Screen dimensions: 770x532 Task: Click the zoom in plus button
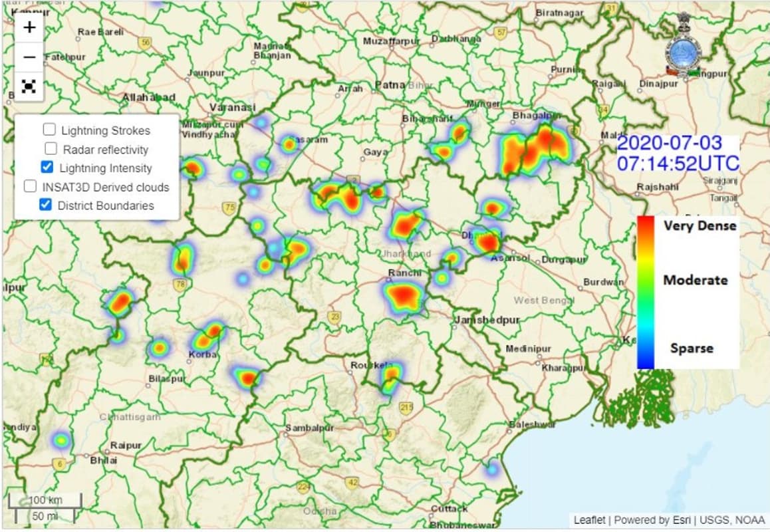(x=29, y=28)
